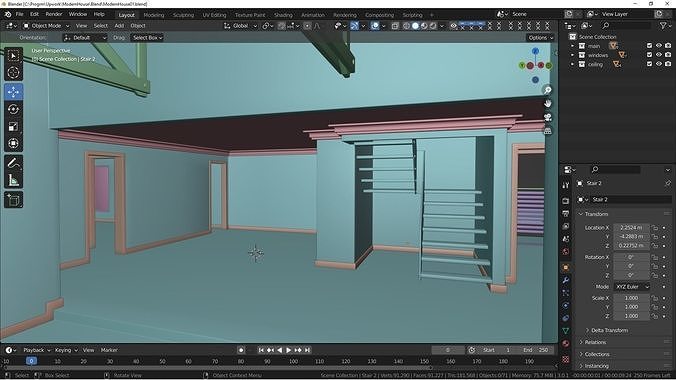The height and width of the screenshot is (380, 676).
Task: Open Render properties tab
Action: [566, 201]
